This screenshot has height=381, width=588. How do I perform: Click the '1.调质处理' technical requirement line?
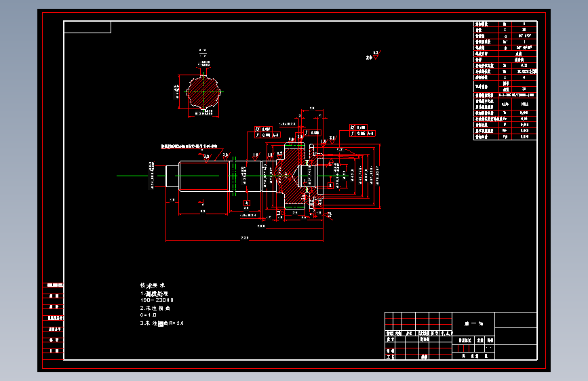154,294
